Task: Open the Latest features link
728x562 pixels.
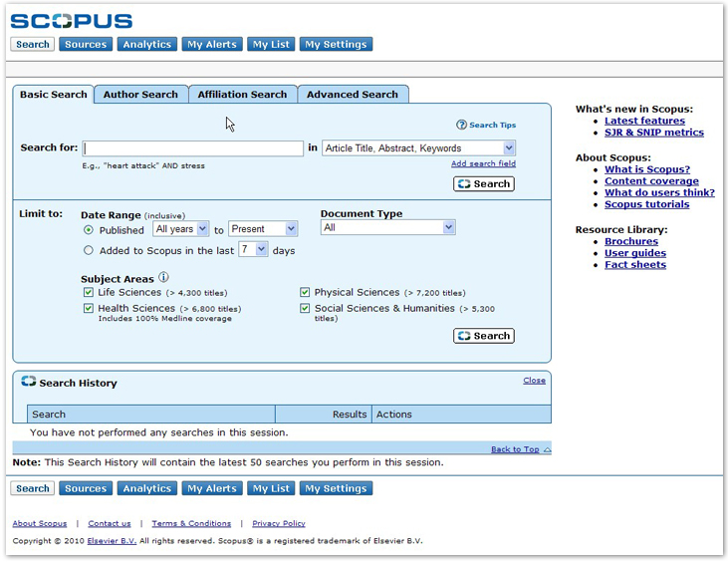Action: tap(644, 121)
